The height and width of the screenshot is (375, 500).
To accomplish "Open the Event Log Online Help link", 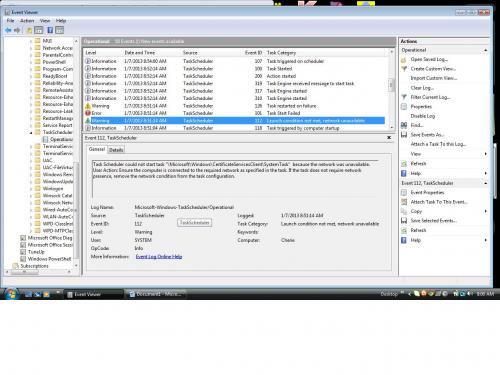I will pos(159,257).
